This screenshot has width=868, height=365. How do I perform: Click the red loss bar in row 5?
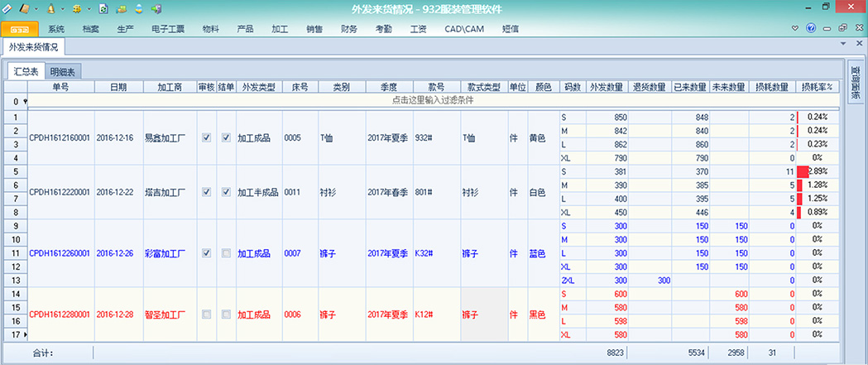coord(802,172)
